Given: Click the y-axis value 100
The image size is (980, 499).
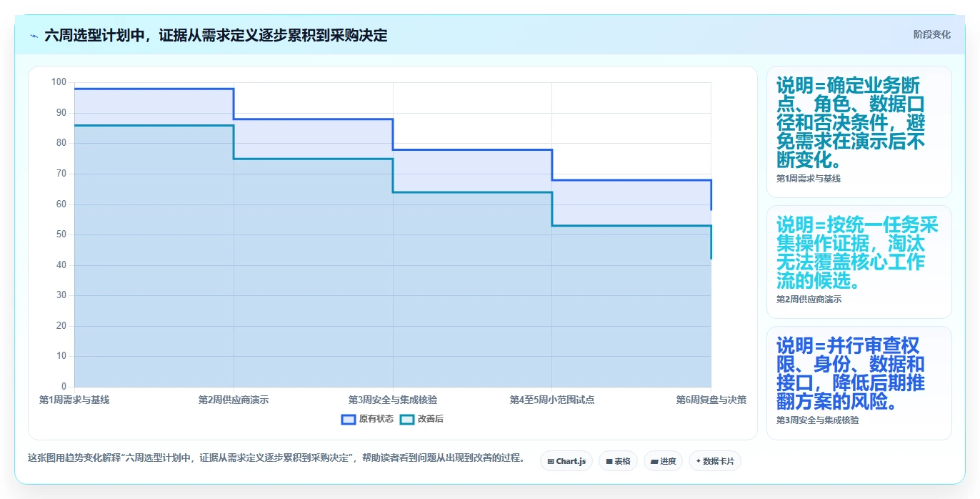Looking at the screenshot, I should [59, 82].
